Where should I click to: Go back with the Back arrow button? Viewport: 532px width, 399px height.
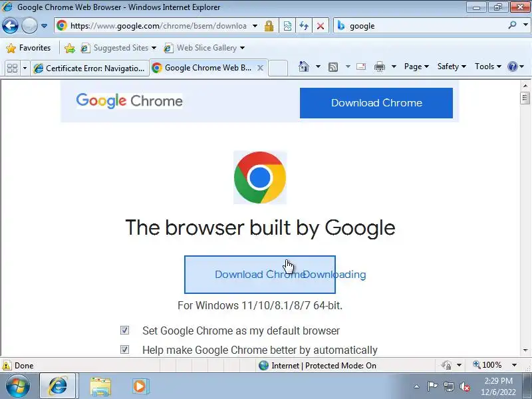tap(10, 25)
